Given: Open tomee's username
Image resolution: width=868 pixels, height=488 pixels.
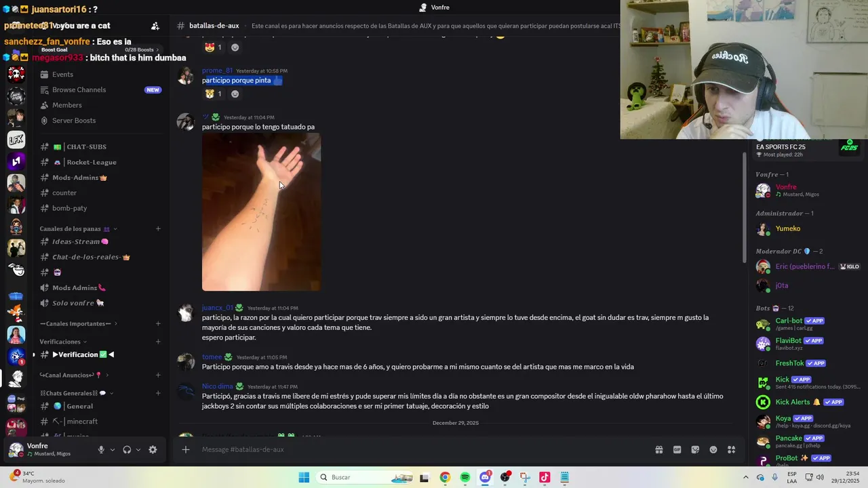Looking at the screenshot, I should [212, 357].
